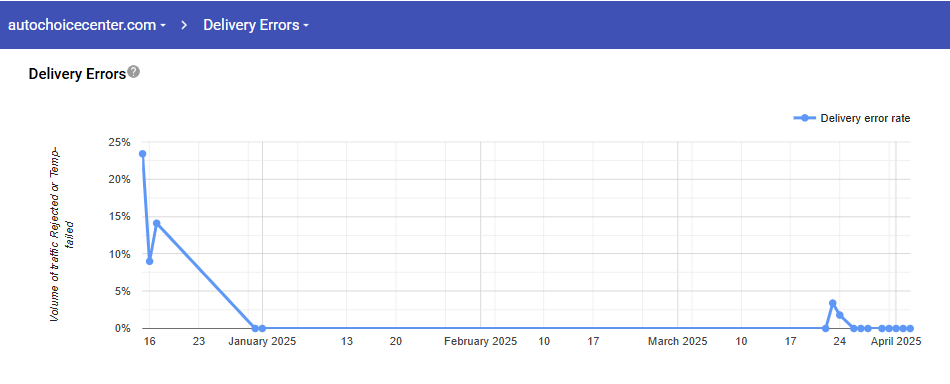Click the February 2025 axis label
The image size is (950, 384).
[480, 342]
